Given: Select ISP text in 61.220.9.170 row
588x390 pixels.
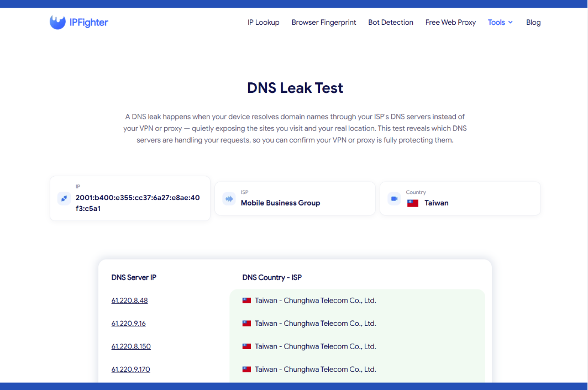Looking at the screenshot, I should 316,370.
